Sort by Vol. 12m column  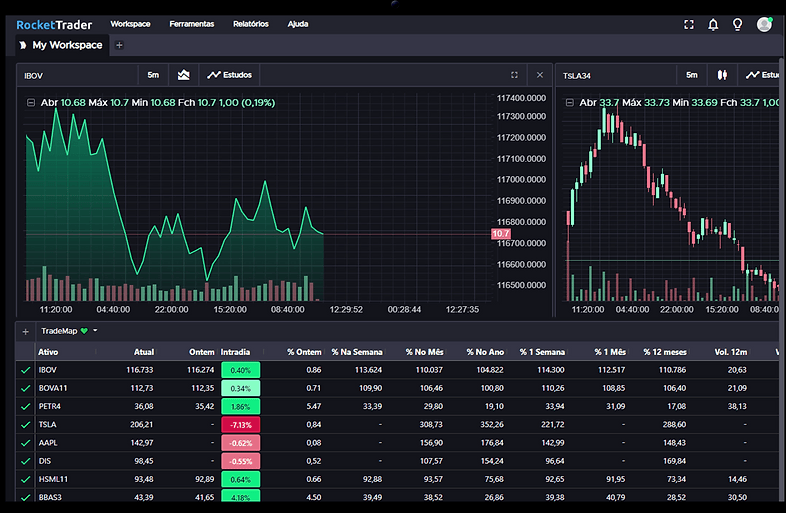pos(730,352)
